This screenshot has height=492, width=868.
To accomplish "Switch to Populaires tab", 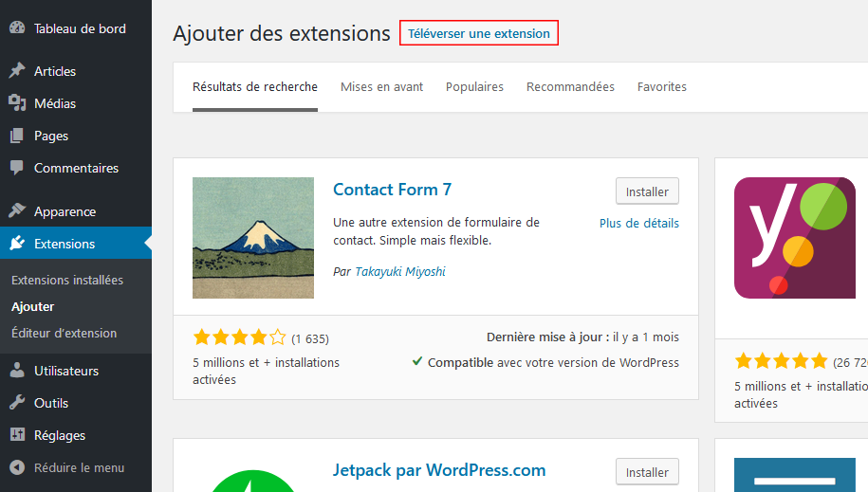I will (474, 87).
